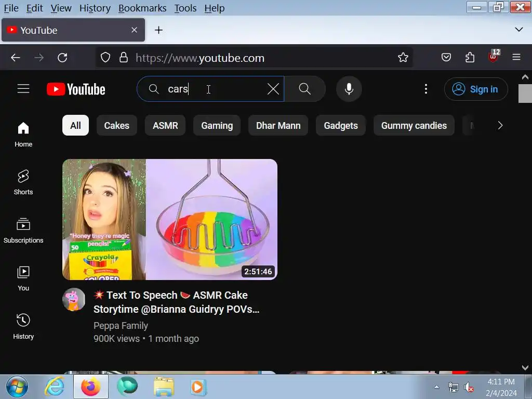This screenshot has height=399, width=532.
Task: Submit search with the magnifier button
Action: [x=304, y=89]
